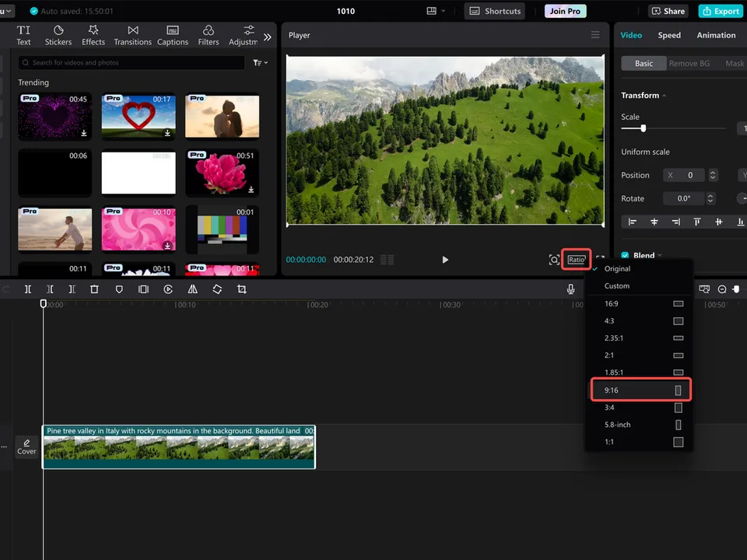Open the Effects panel
The image size is (747, 560).
[93, 36]
